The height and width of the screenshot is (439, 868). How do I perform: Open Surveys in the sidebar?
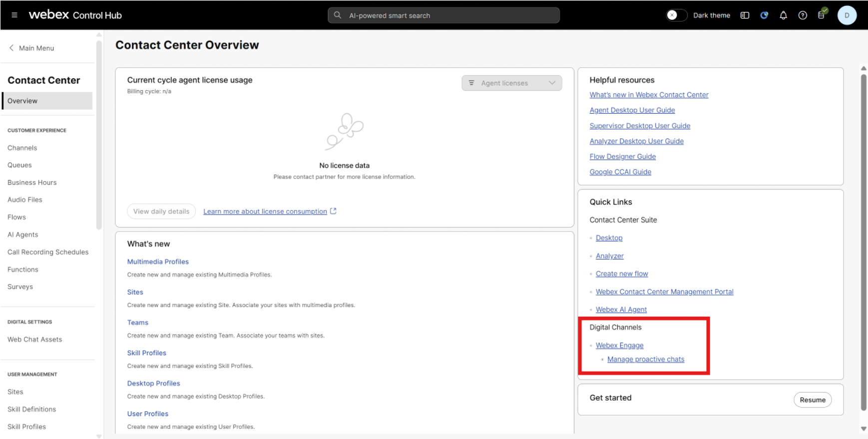pyautogui.click(x=20, y=287)
